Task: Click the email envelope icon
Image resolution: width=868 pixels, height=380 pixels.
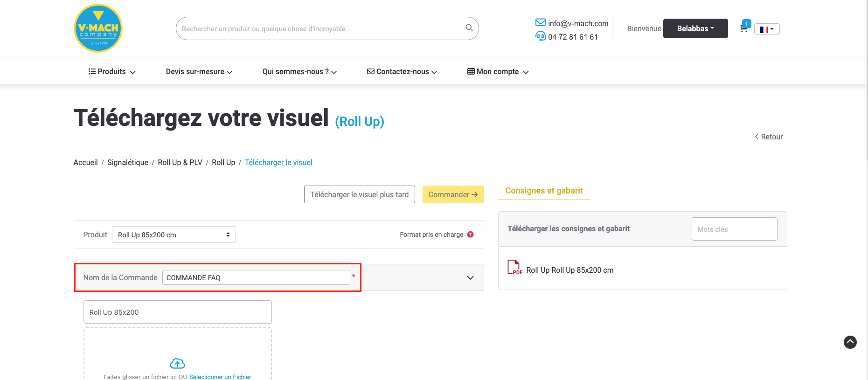Action: click(x=540, y=22)
